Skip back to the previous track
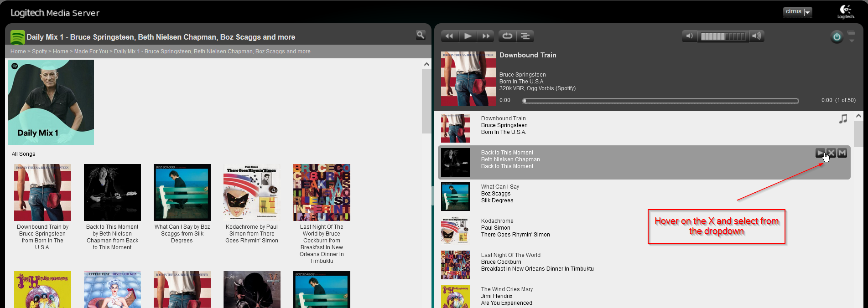The height and width of the screenshot is (308, 868). (449, 36)
